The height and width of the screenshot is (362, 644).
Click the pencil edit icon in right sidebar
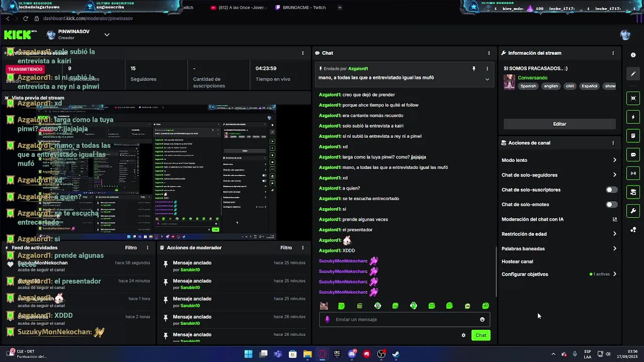click(633, 74)
